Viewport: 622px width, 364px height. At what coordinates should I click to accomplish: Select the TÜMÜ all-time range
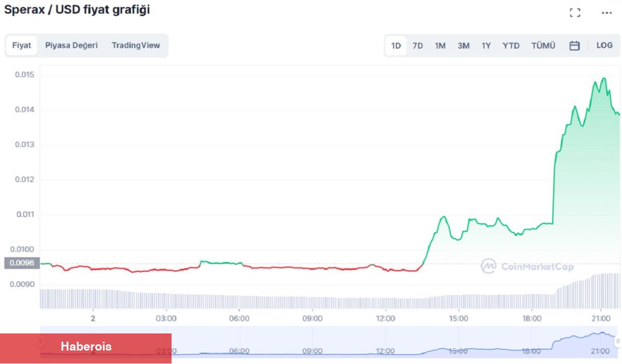543,46
